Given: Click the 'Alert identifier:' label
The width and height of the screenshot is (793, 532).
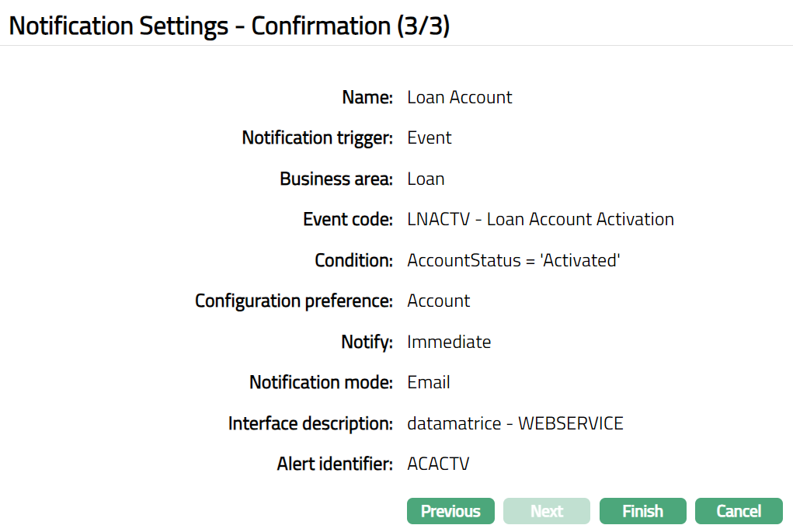Looking at the screenshot, I should (x=335, y=464).
